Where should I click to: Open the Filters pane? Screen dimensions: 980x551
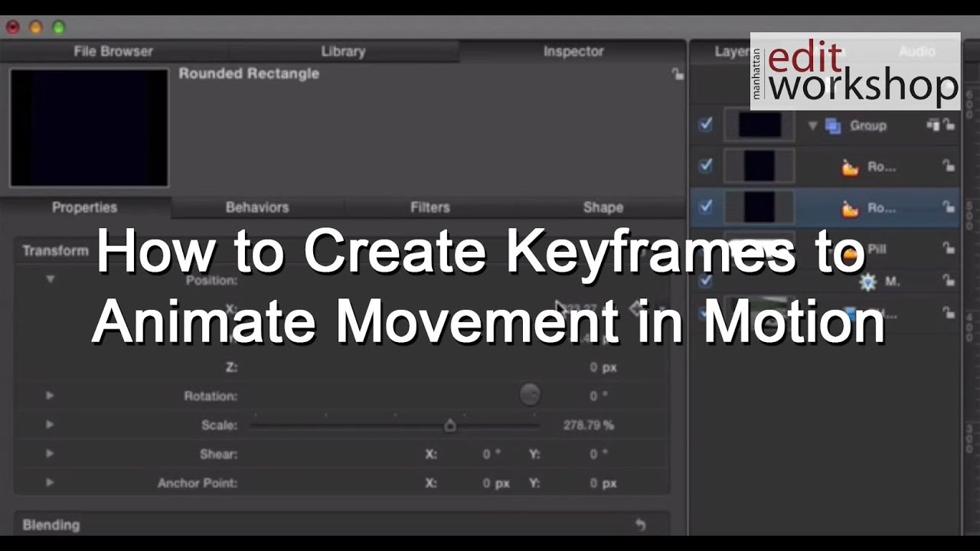coord(430,207)
